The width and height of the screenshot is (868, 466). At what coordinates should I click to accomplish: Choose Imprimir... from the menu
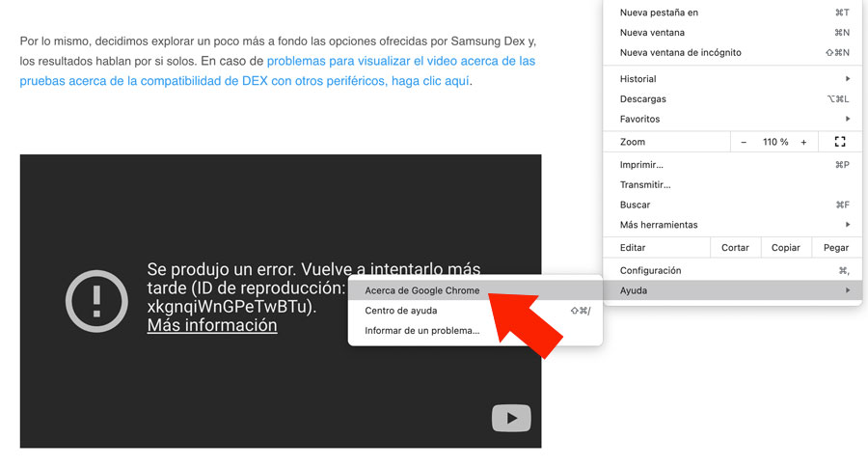(732, 165)
